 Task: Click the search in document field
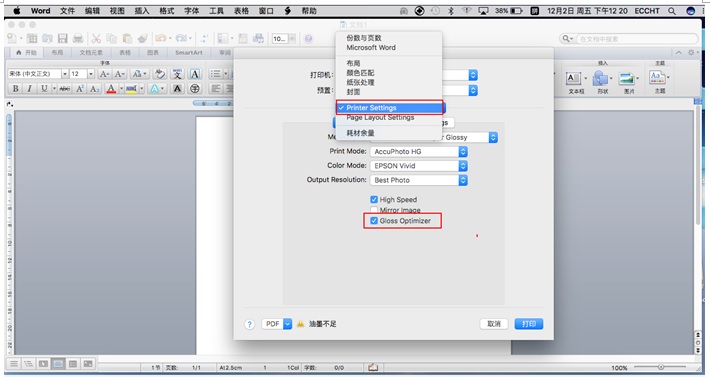(x=629, y=39)
